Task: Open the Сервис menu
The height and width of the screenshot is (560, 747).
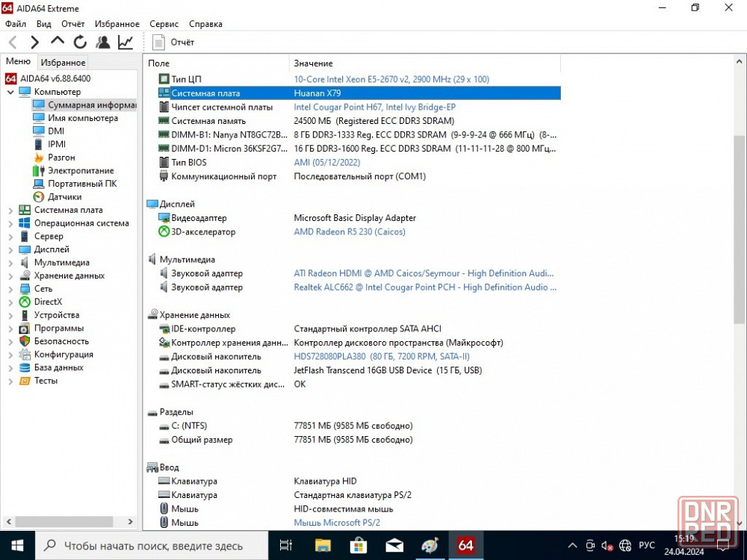Action: point(164,24)
